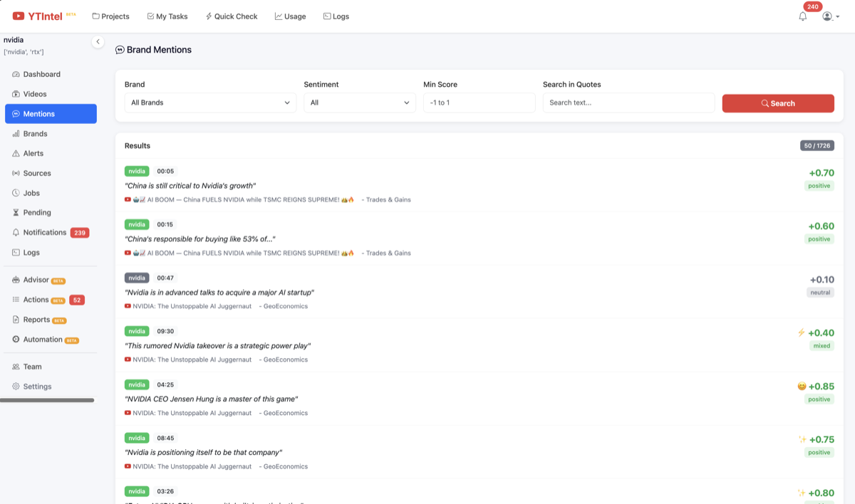Open the Quick Check top menu
This screenshot has height=504, width=855.
(x=231, y=16)
